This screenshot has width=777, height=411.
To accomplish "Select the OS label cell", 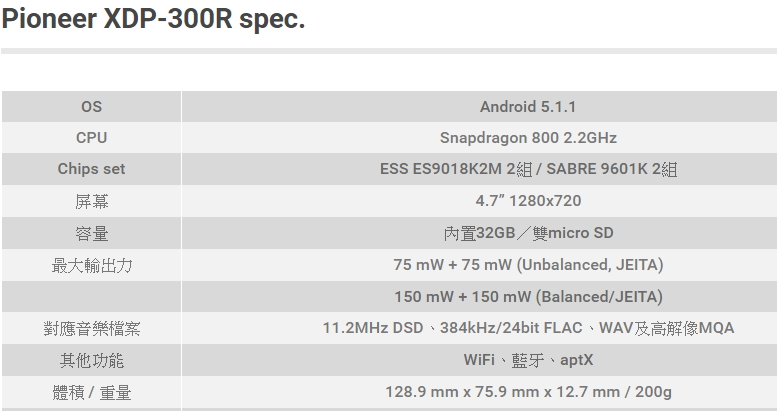I will tap(92, 107).
